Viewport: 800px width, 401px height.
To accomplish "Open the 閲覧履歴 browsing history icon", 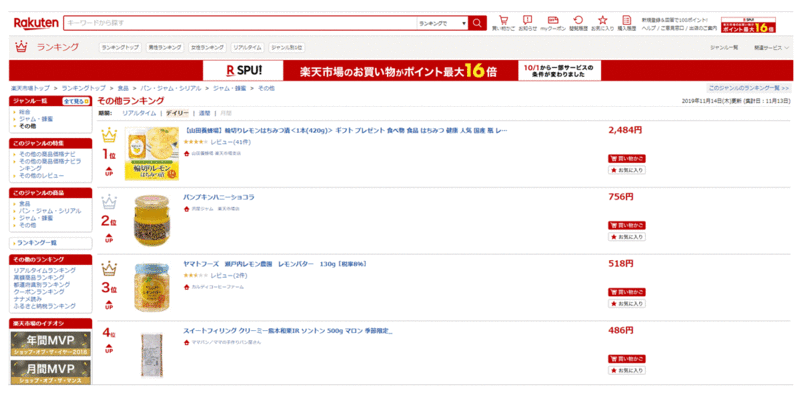I will pos(578,22).
